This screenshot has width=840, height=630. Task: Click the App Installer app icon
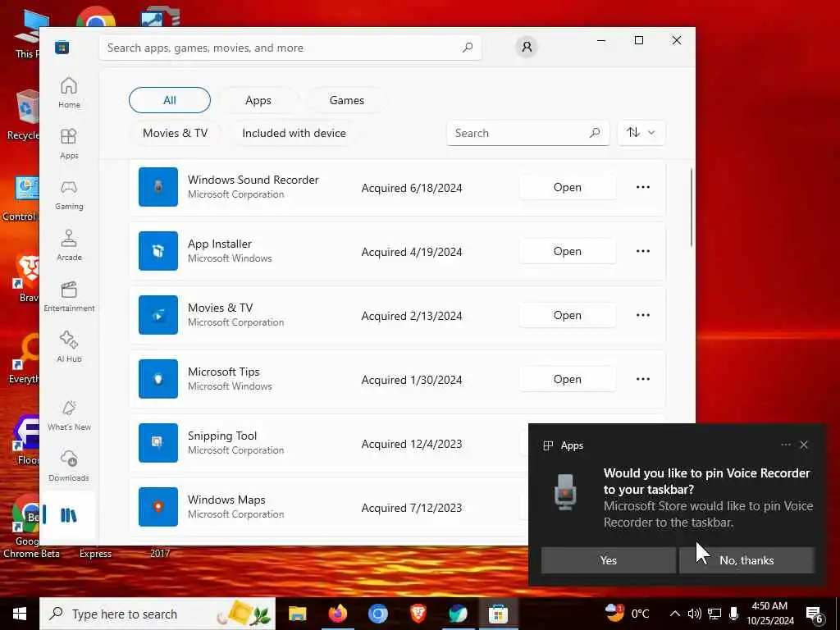(158, 251)
